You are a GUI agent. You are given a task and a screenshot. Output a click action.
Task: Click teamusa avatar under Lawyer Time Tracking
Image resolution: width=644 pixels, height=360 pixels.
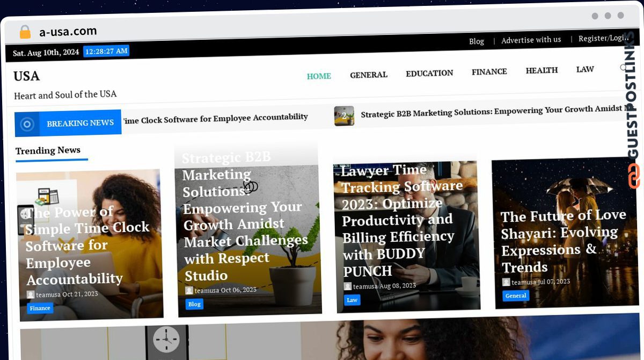pos(348,286)
